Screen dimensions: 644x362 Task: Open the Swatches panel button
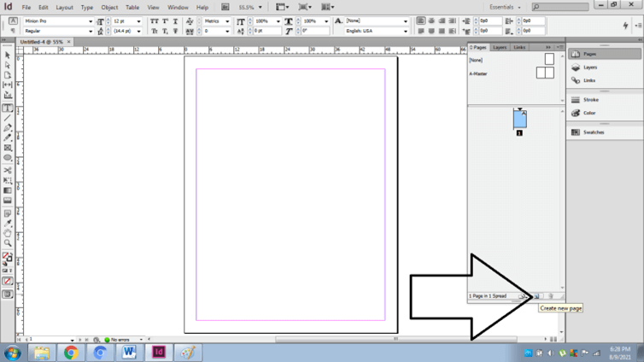point(604,132)
